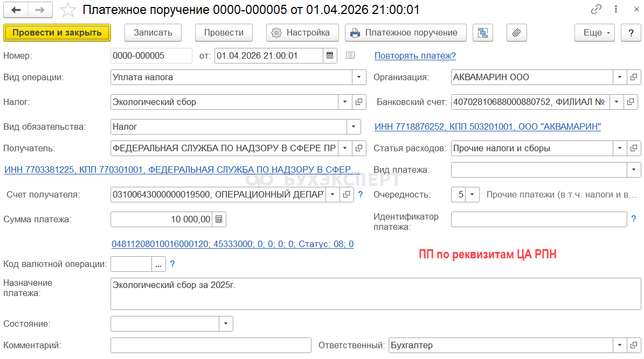Expand the Налог dropdown list
Screen dimensions: 644x359
[345, 102]
